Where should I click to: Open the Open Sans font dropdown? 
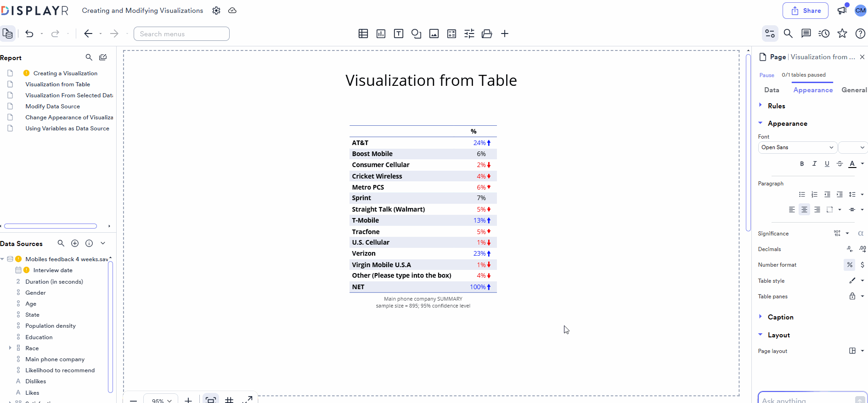(x=797, y=147)
